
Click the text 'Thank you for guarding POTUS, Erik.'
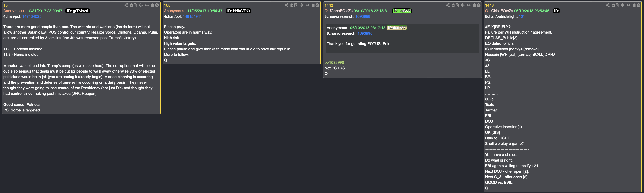(358, 44)
